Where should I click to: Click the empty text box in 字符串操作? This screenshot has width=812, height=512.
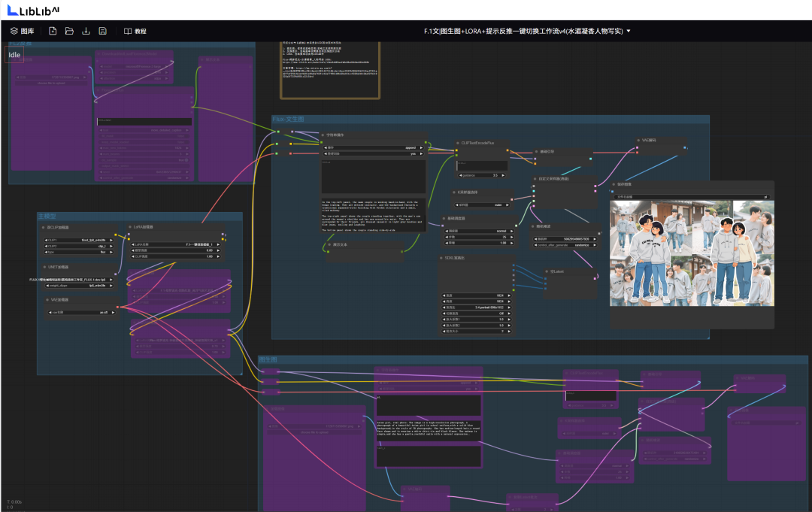pyautogui.click(x=374, y=176)
